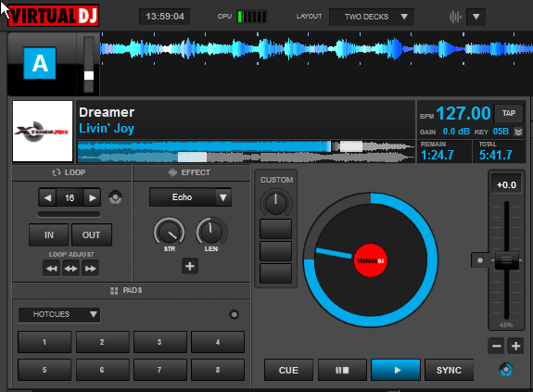Adjust the deck level slider beside A

tap(89, 75)
